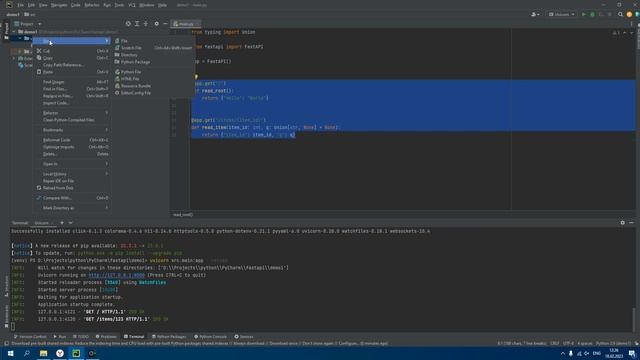The image size is (640, 360).
Task: Click the Select Opened File locate icon
Action: pos(128,24)
